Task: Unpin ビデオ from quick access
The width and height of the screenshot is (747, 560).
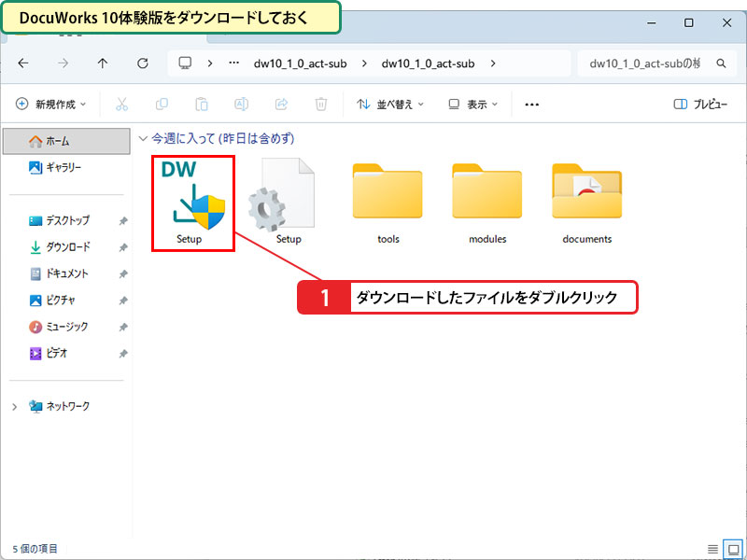Action: coord(123,354)
